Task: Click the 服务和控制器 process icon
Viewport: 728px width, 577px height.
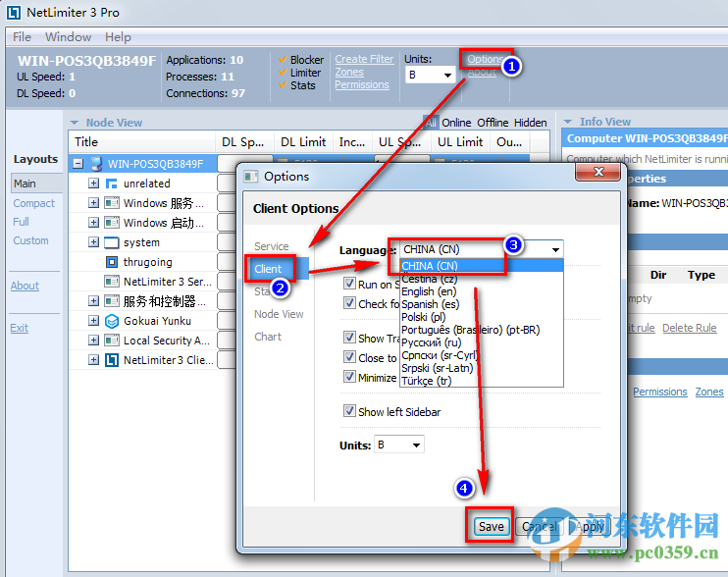Action: pos(112,301)
